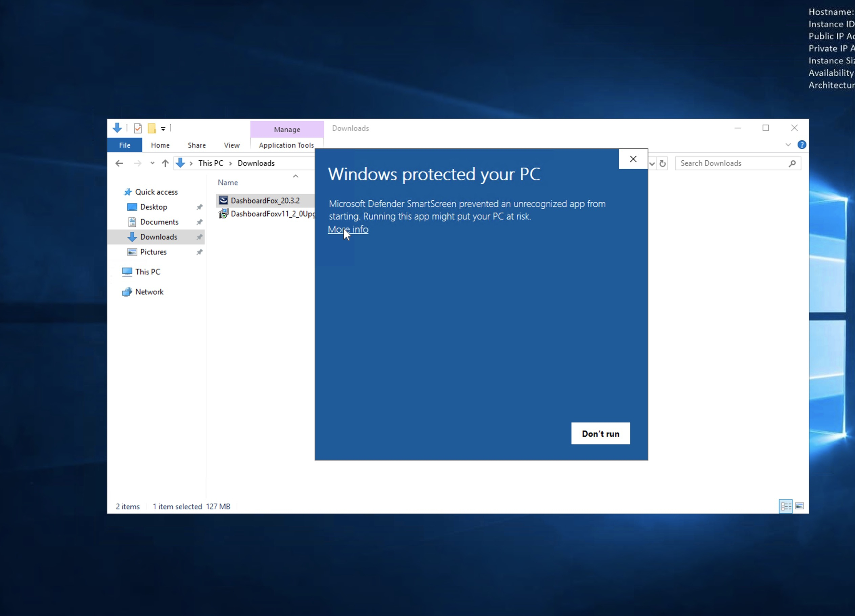
Task: Click the This PC computer icon
Action: (x=127, y=272)
